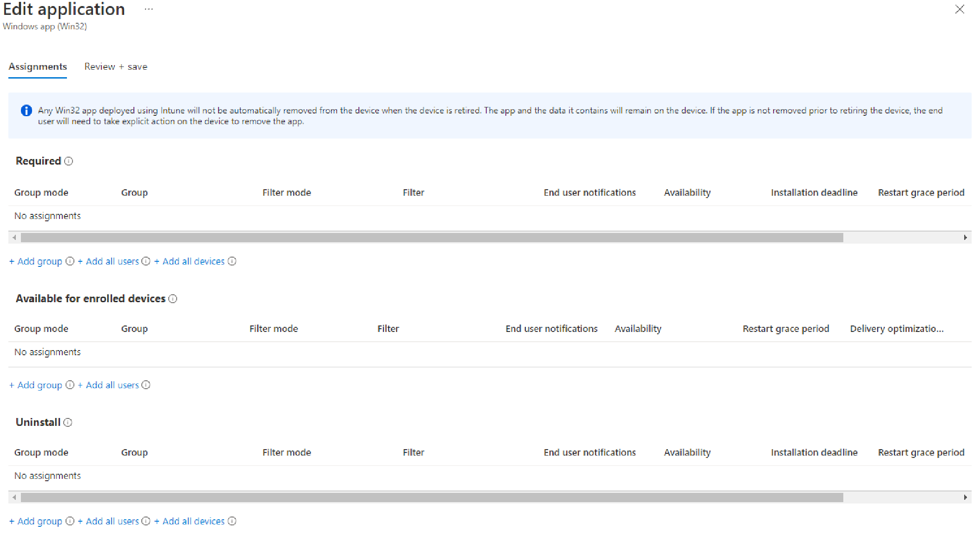
Task: Click the right scroll arrow below Required table
Action: [x=965, y=238]
